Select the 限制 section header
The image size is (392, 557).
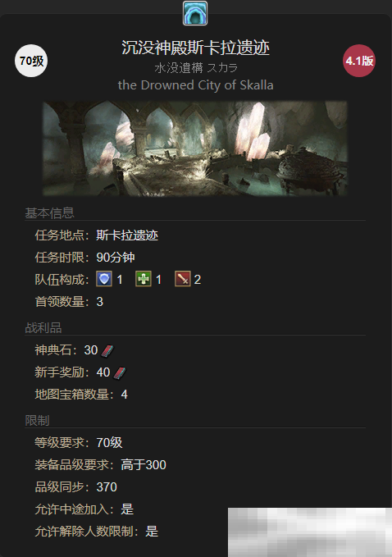pyautogui.click(x=37, y=421)
